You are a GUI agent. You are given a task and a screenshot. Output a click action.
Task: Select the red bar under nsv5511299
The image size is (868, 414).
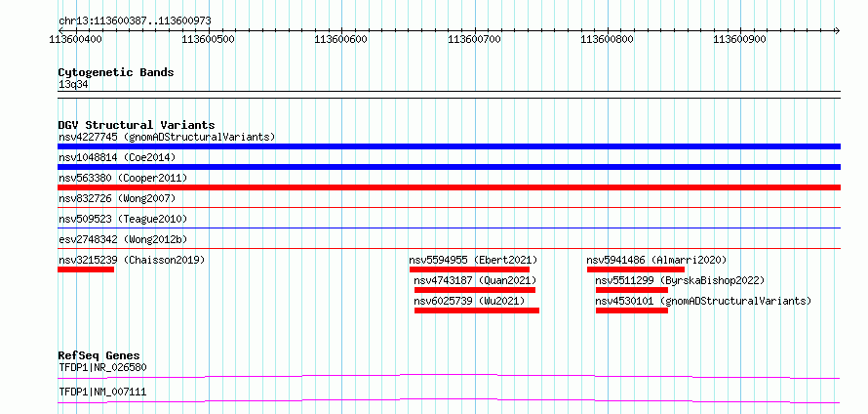tap(632, 290)
